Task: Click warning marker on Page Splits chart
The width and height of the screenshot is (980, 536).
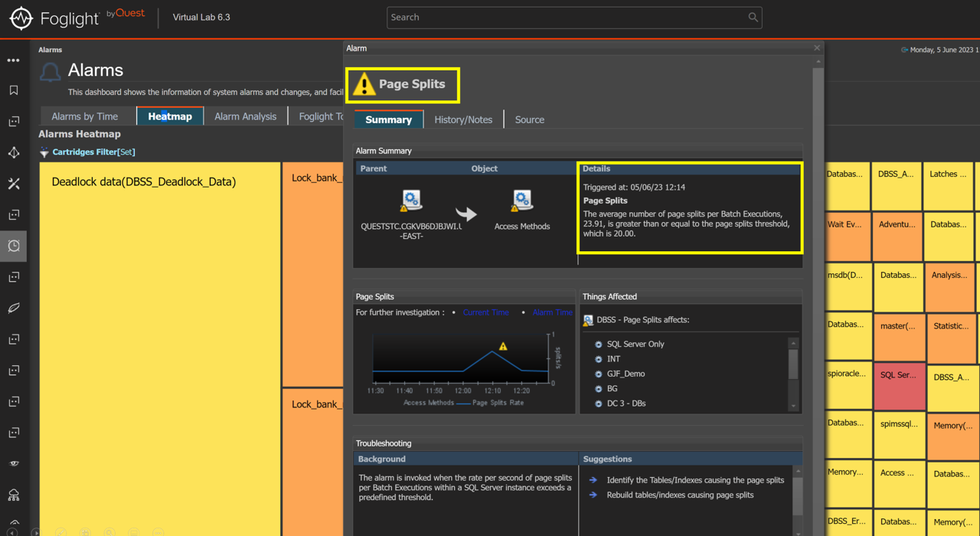Action: (x=503, y=347)
